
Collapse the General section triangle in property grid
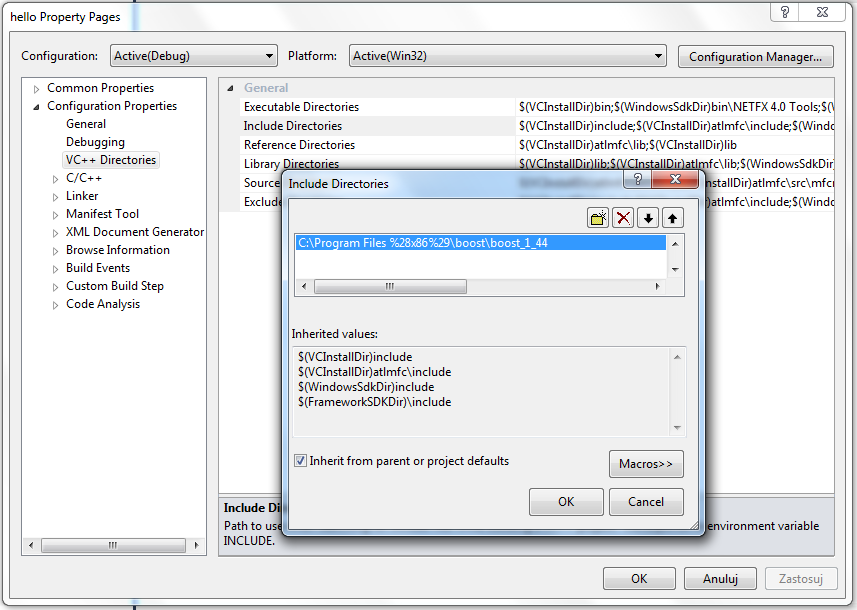[x=231, y=88]
